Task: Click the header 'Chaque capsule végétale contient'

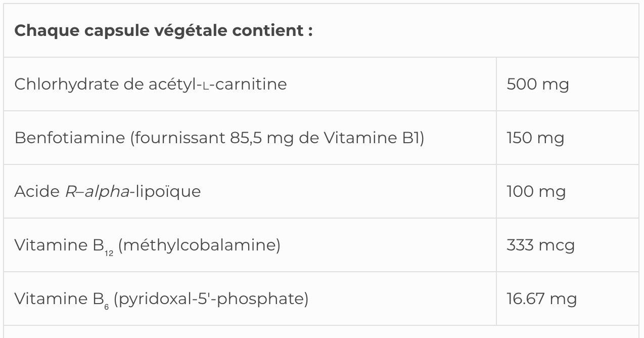Action: pyautogui.click(x=163, y=30)
